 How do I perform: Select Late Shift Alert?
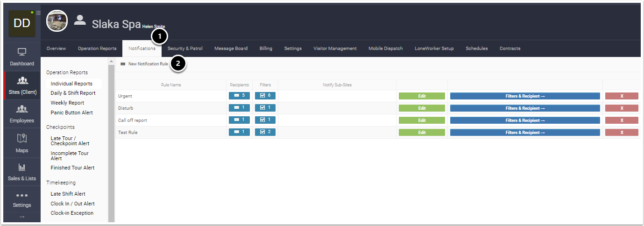[x=68, y=194]
